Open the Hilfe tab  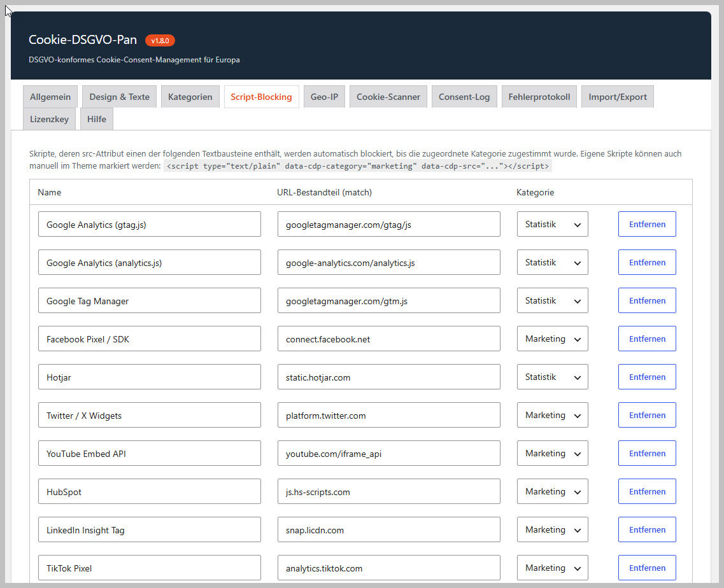[x=97, y=119]
